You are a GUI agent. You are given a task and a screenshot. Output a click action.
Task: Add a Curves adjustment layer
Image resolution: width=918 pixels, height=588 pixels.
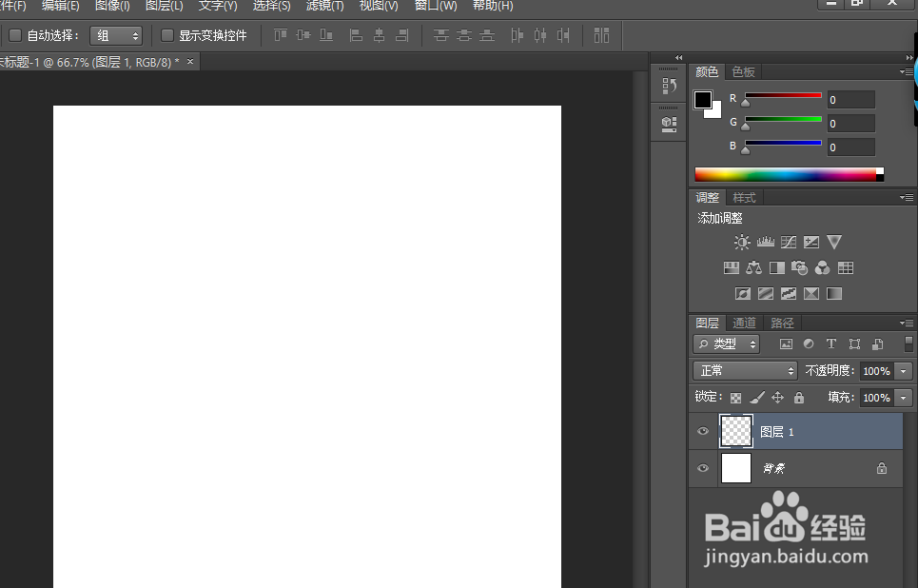click(x=789, y=242)
